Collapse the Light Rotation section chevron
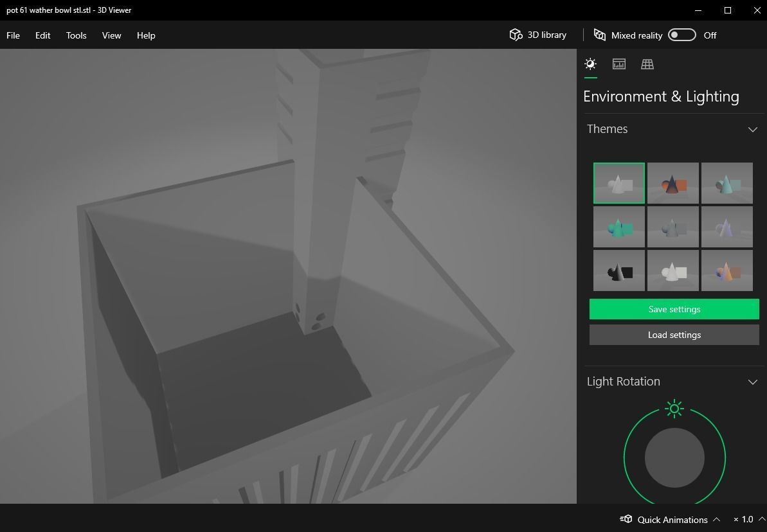Image resolution: width=767 pixels, height=532 pixels. (x=753, y=382)
